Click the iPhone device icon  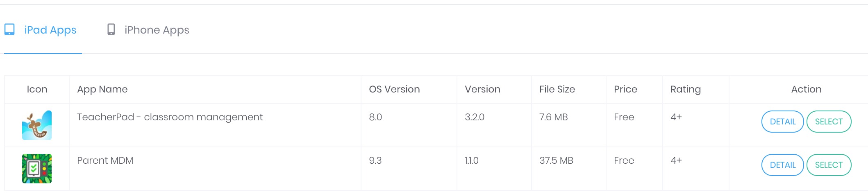point(111,29)
